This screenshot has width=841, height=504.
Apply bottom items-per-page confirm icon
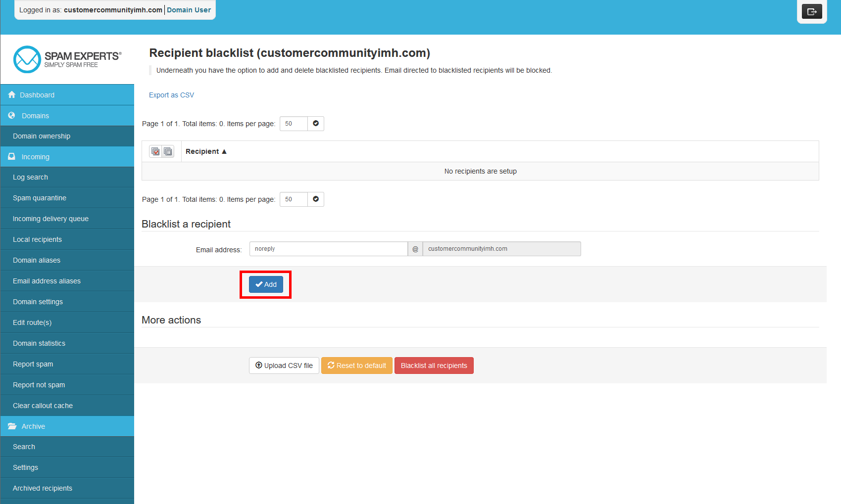click(x=316, y=199)
